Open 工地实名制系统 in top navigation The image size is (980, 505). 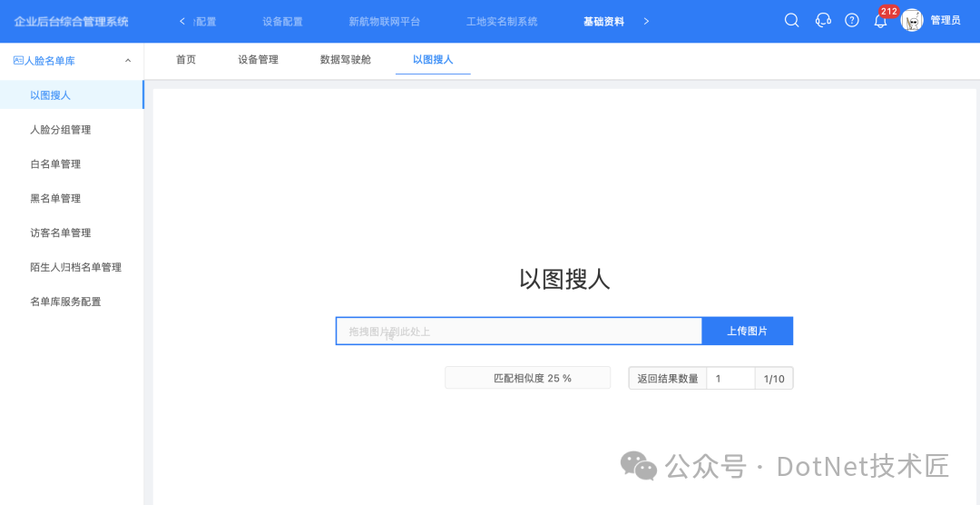[502, 21]
